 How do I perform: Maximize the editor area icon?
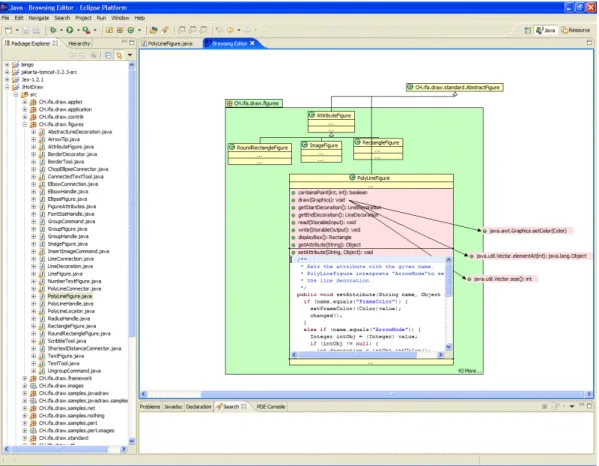pyautogui.click(x=589, y=43)
